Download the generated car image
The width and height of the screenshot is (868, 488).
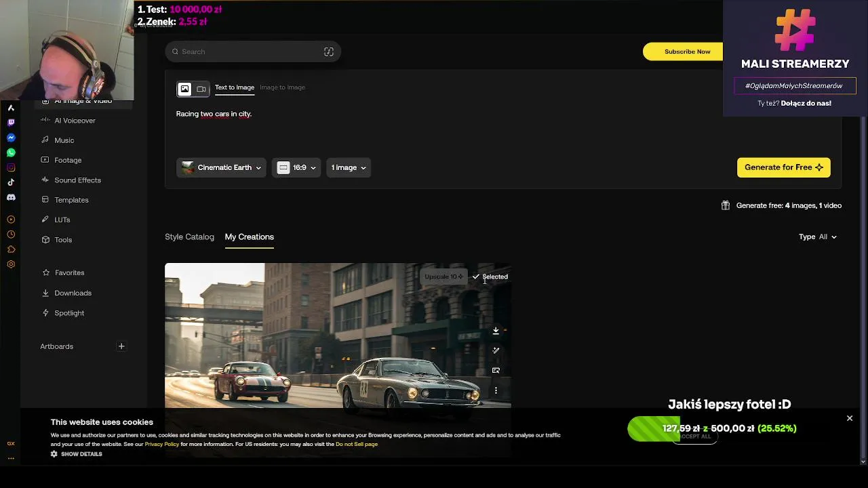tap(496, 331)
